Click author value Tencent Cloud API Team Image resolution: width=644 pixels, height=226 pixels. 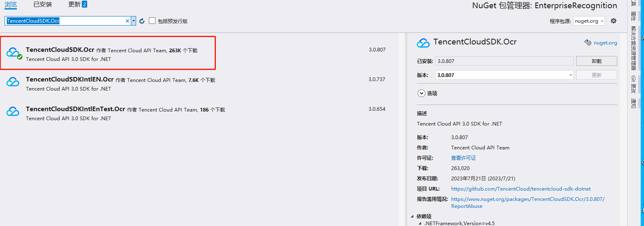coord(480,148)
